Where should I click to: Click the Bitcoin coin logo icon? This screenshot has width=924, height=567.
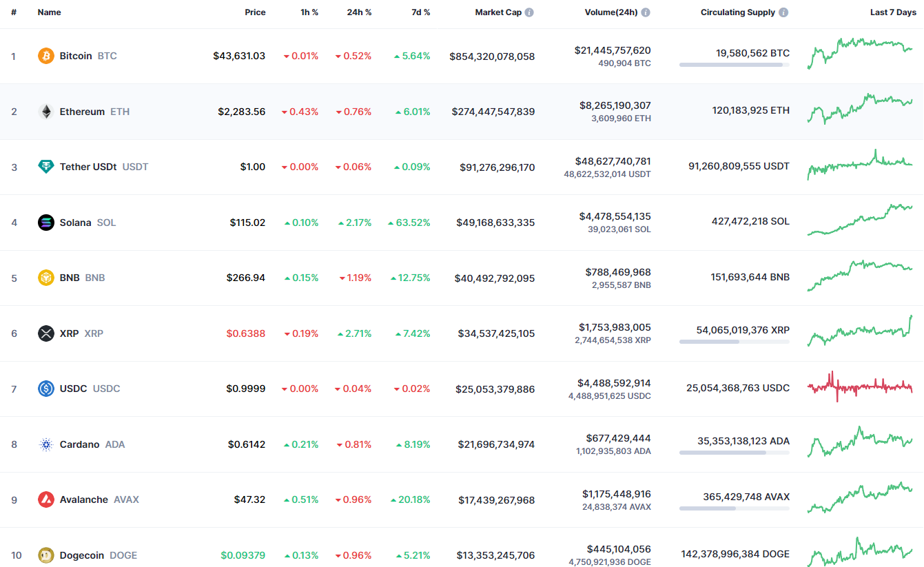coord(45,56)
